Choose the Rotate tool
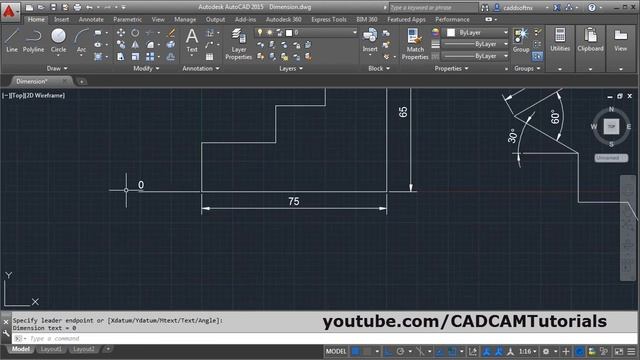Image resolution: width=640 pixels, height=360 pixels. [x=135, y=33]
